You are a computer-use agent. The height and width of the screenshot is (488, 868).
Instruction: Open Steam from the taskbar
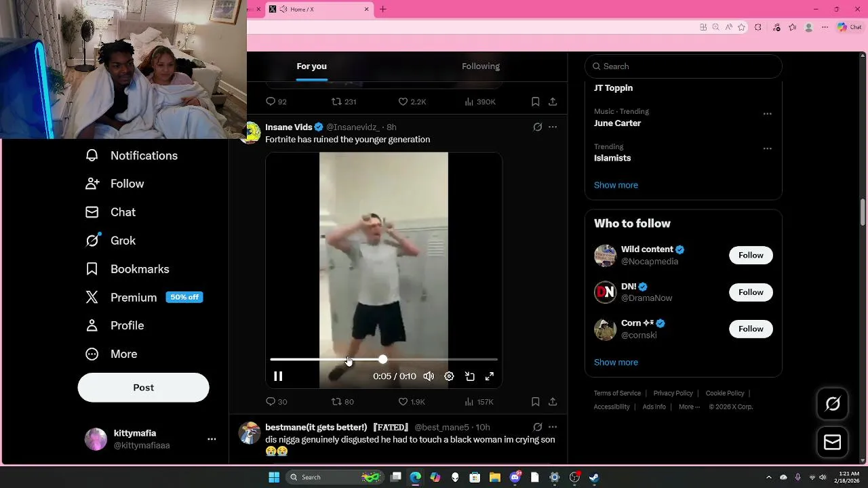click(x=593, y=477)
